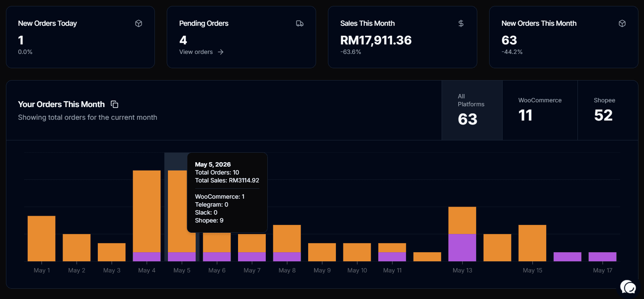Image resolution: width=644 pixels, height=299 pixels.
Task: Click the WooCommerce total 11
Action: pyautogui.click(x=525, y=115)
